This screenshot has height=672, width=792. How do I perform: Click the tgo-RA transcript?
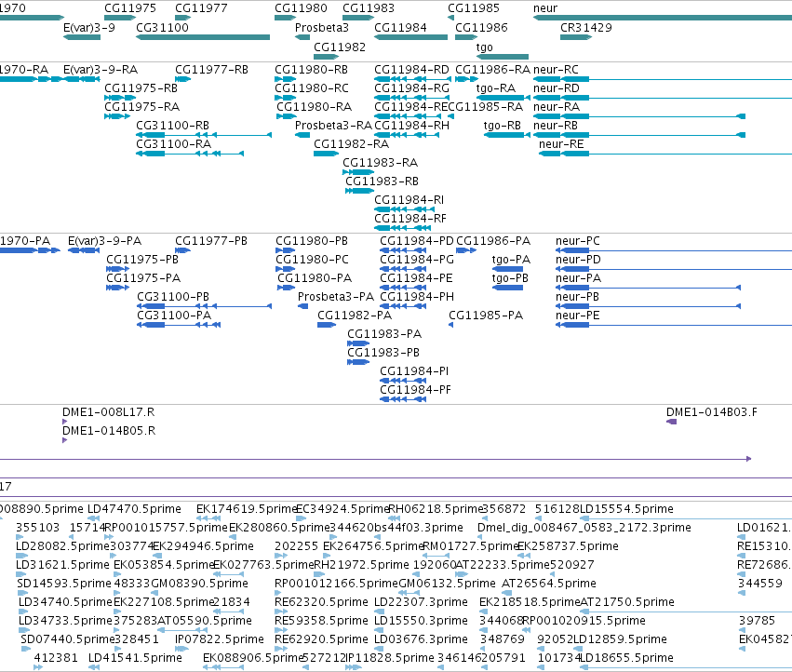coord(503,98)
